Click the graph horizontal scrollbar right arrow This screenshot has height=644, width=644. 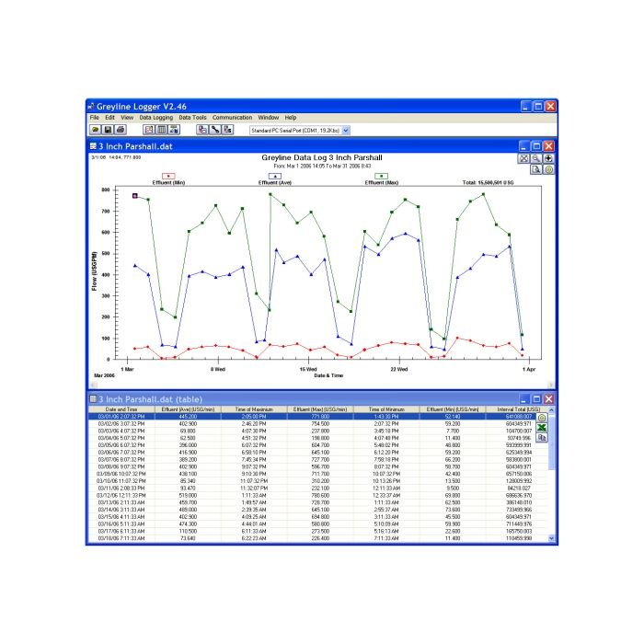pyautogui.click(x=551, y=385)
